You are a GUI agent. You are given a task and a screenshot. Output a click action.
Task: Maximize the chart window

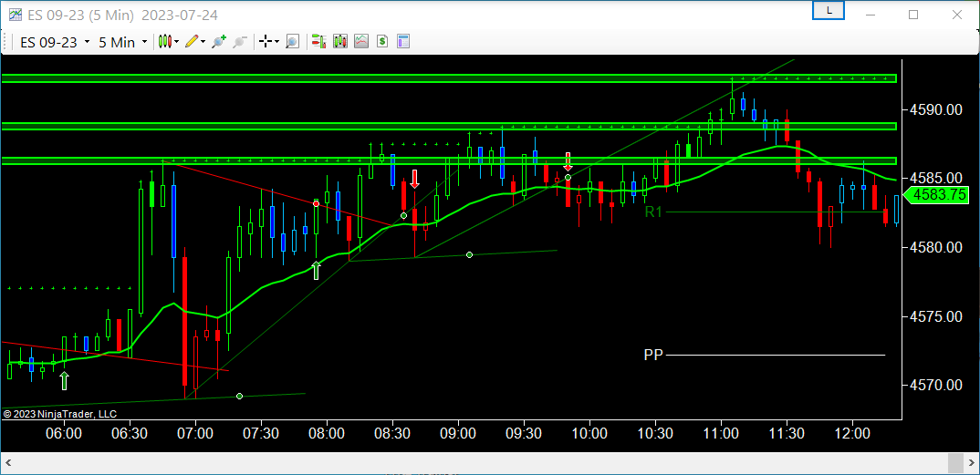coord(913,14)
